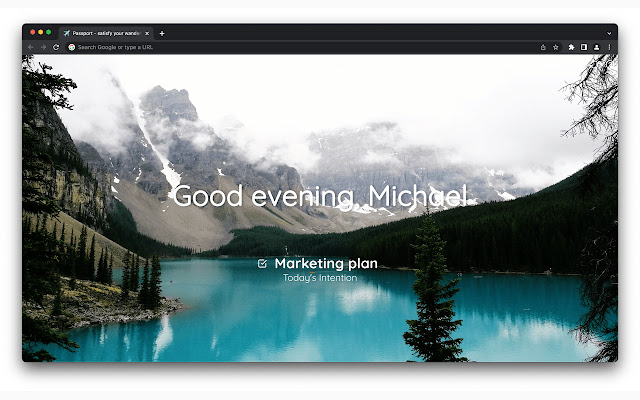The width and height of the screenshot is (640, 400).
Task: Click the Good evening, Michael greeting
Action: 320,196
